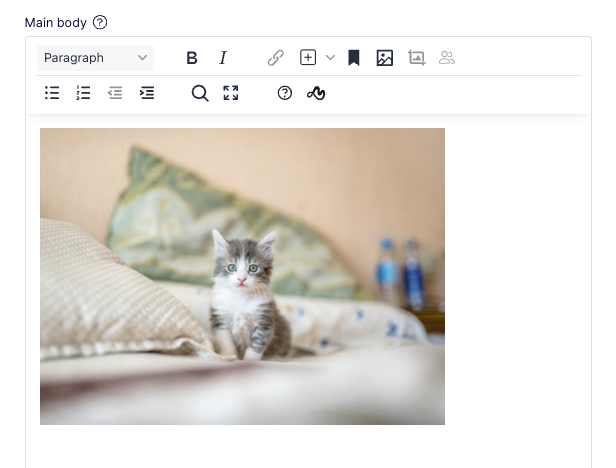The image size is (616, 468).
Task: Click the plus insert button
Action: (308, 57)
